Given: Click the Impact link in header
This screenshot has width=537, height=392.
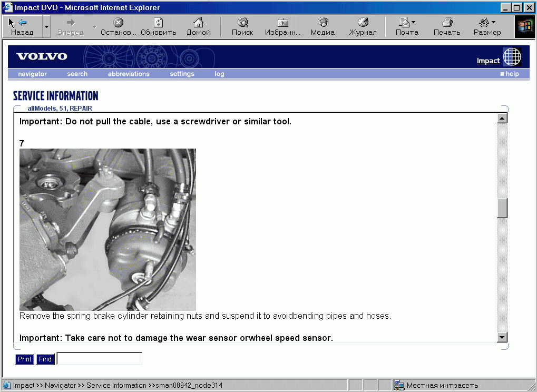Looking at the screenshot, I should [488, 61].
